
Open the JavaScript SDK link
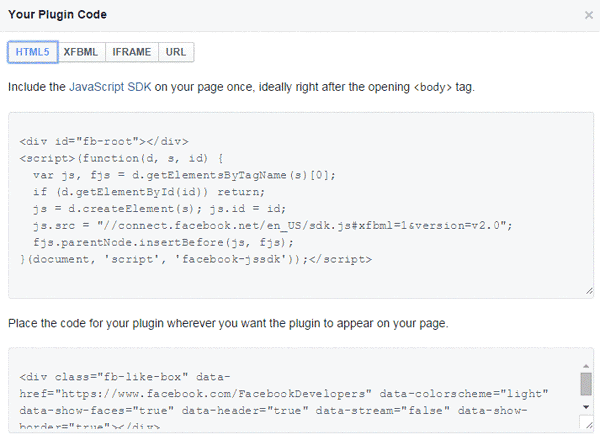(x=110, y=87)
